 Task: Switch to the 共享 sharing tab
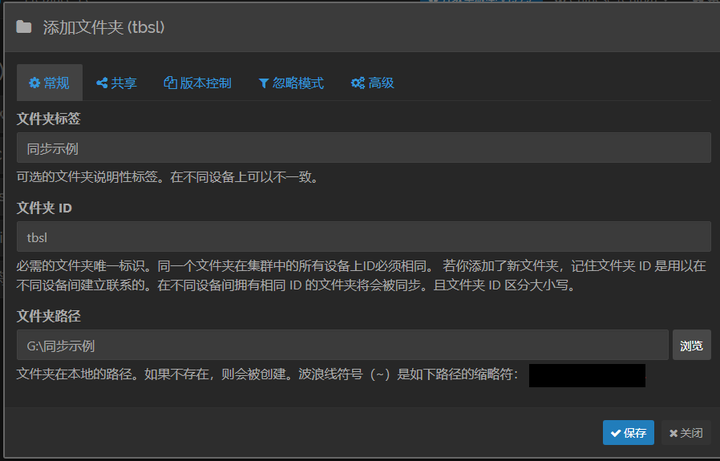click(117, 83)
